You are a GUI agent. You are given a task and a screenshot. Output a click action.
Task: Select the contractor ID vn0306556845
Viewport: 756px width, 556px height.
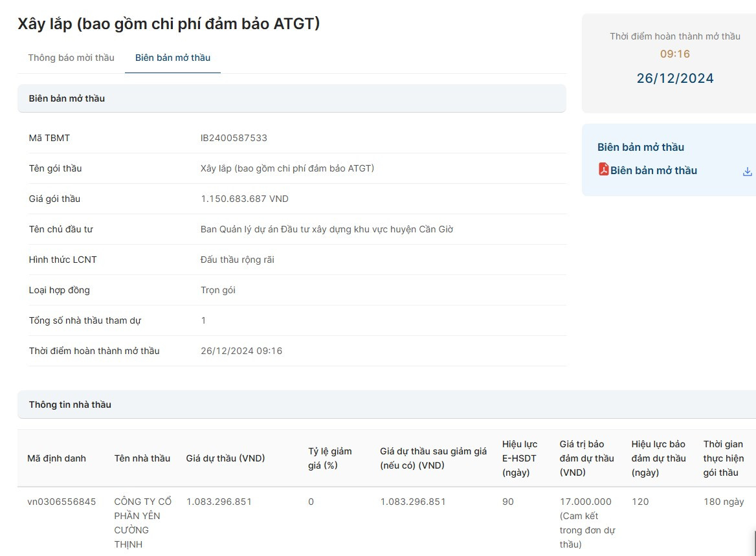pyautogui.click(x=57, y=501)
